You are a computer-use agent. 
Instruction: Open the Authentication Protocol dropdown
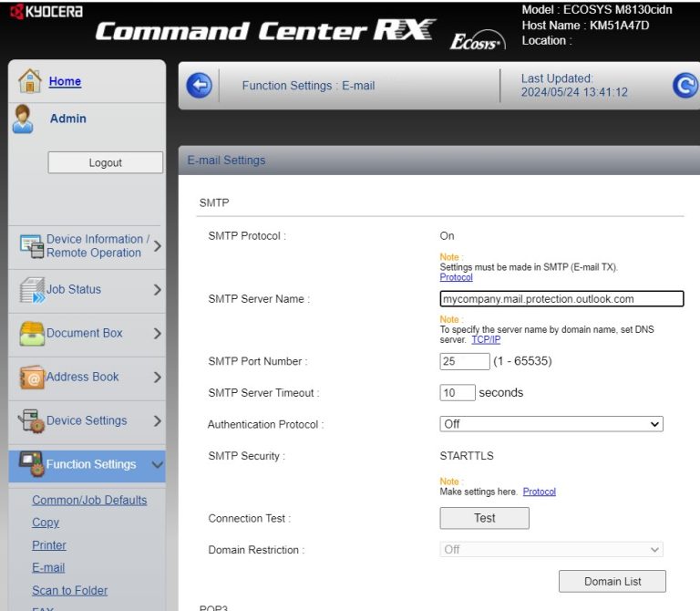(x=551, y=424)
